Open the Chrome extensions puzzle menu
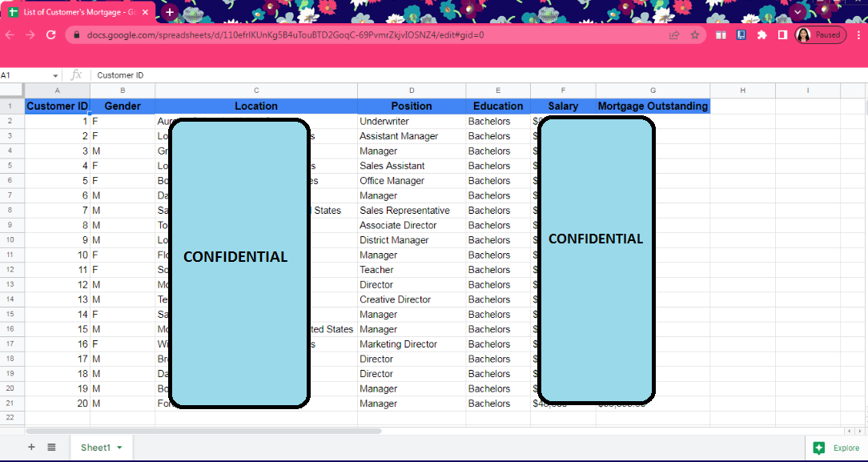The height and width of the screenshot is (462, 868). coord(762,35)
